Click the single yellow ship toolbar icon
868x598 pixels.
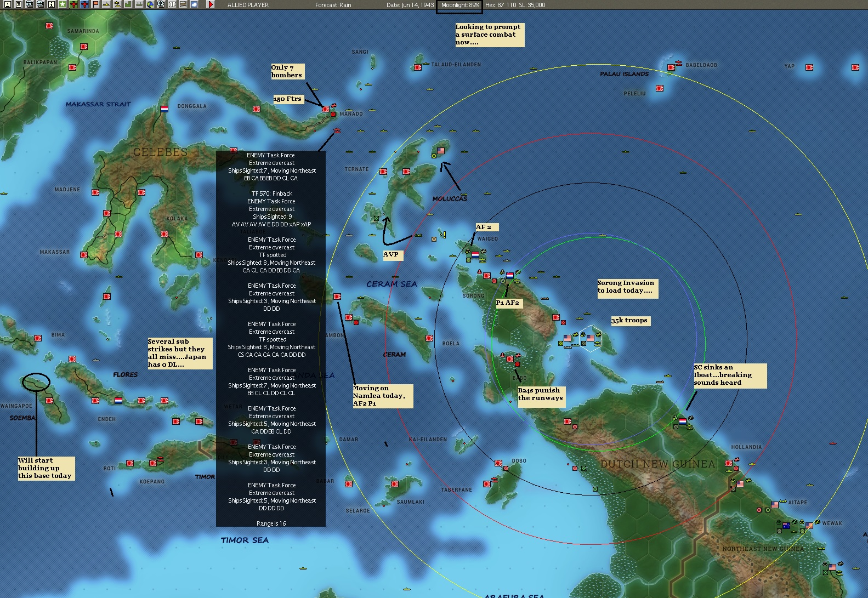(106, 4)
